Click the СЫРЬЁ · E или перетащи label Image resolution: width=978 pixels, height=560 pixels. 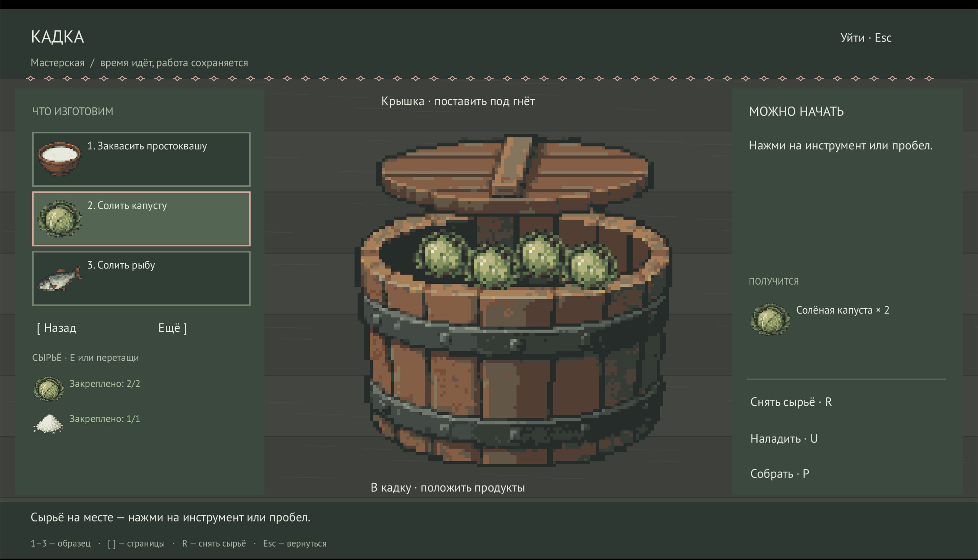pos(85,358)
